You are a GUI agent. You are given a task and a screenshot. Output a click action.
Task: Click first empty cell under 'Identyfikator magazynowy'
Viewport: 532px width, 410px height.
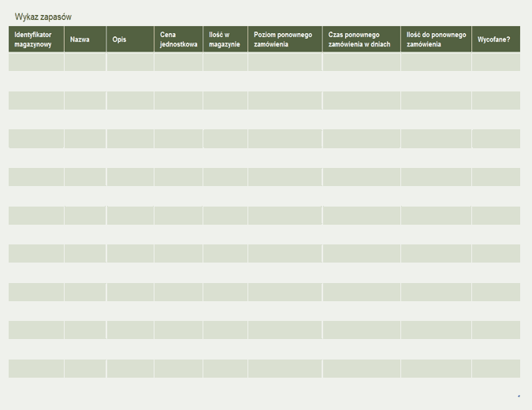[36, 62]
